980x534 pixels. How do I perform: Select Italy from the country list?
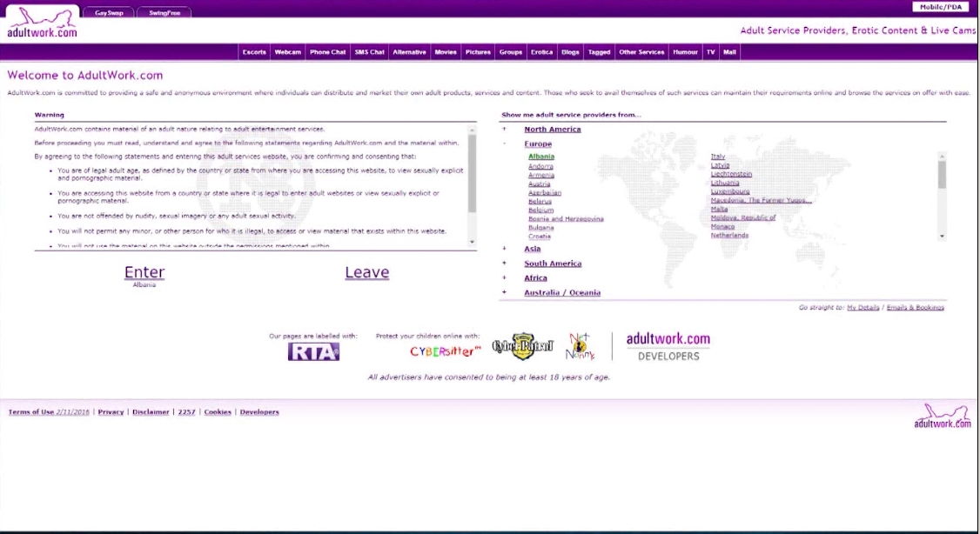point(718,157)
